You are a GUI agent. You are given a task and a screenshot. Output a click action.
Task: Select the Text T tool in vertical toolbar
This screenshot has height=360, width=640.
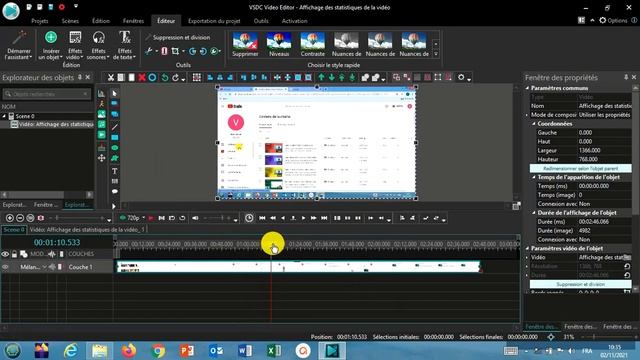click(115, 171)
